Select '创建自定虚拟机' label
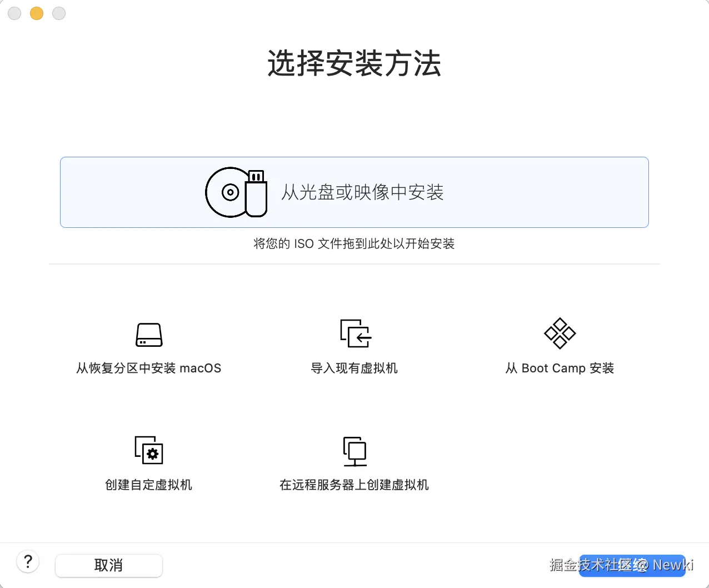709x588 pixels. [x=149, y=485]
